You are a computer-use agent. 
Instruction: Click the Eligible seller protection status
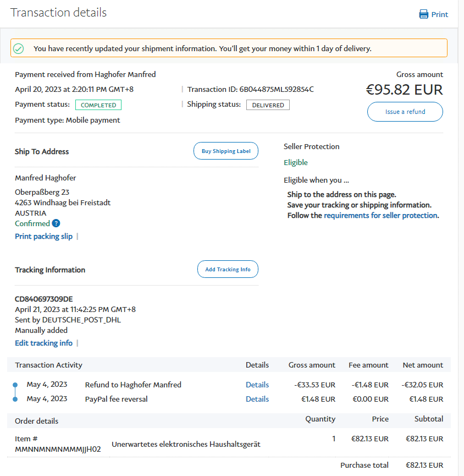pos(296,163)
